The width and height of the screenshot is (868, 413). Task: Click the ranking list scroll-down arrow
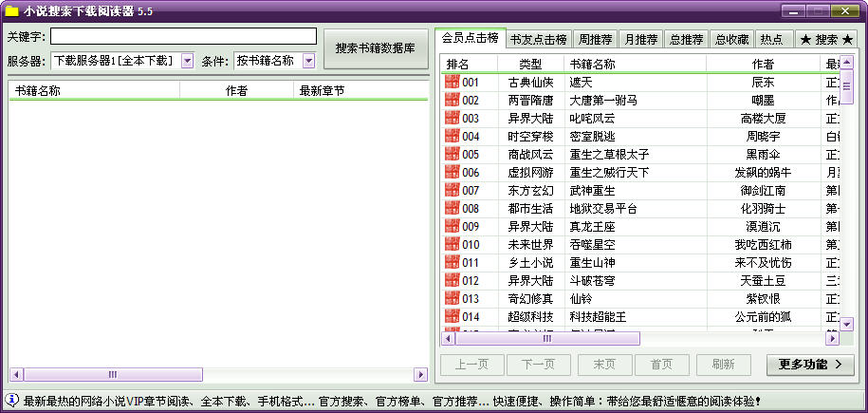click(847, 324)
